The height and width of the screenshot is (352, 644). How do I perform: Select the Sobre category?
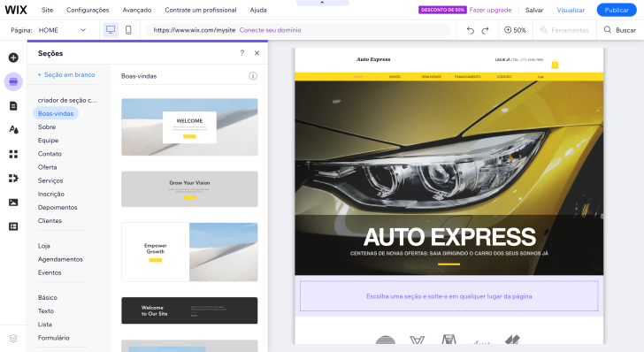[47, 127]
